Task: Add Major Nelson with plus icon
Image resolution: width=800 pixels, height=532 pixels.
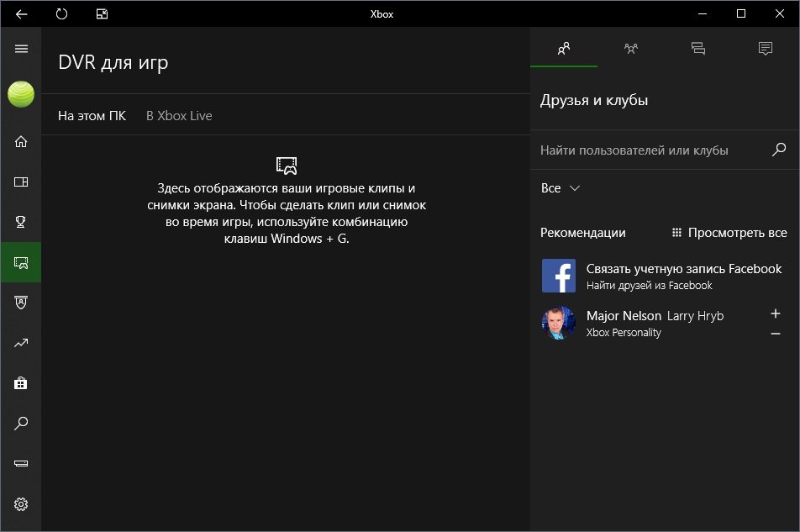Action: pos(776,313)
